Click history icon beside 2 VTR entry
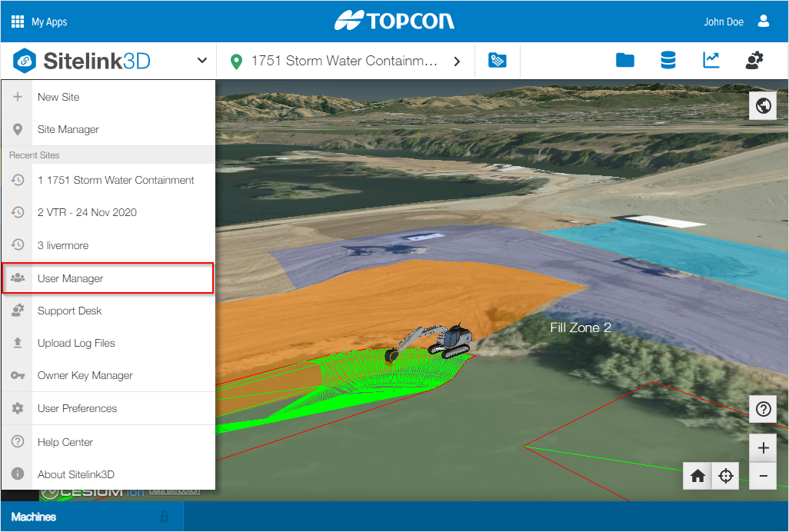789x532 pixels. tap(18, 212)
